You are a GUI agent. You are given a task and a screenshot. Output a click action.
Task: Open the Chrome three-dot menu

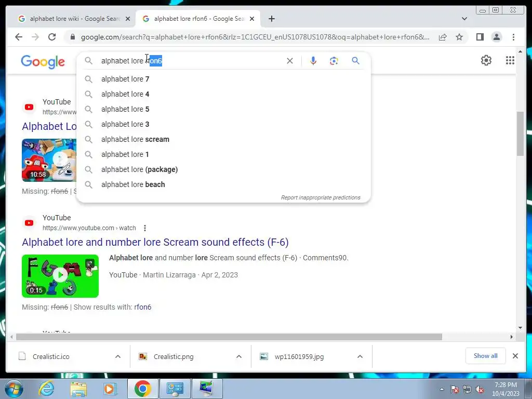(x=513, y=37)
